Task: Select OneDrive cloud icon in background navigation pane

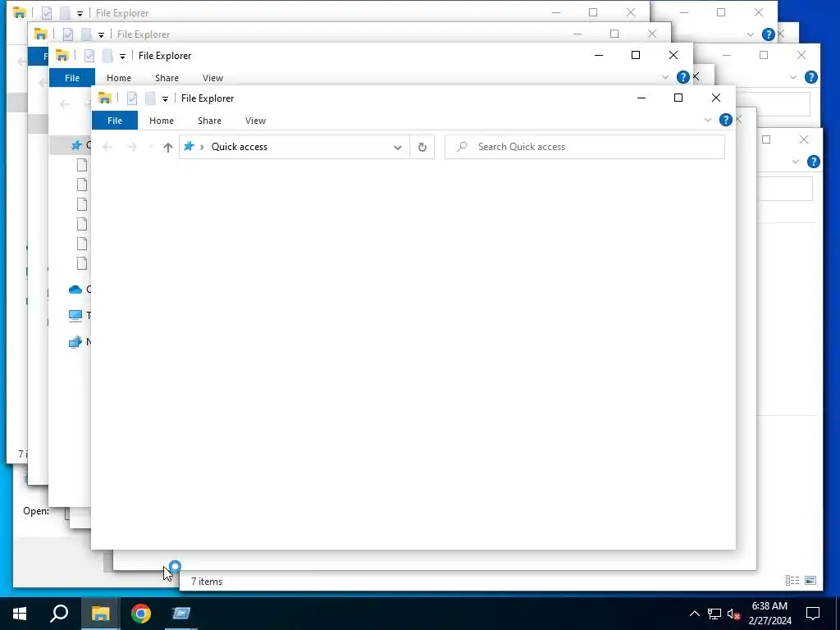Action: 75,290
